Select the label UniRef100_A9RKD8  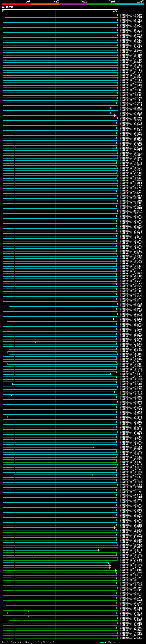tap(131, 63)
